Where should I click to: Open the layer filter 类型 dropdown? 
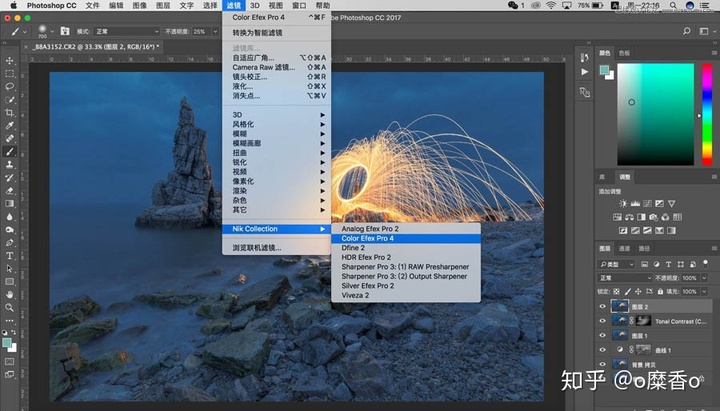tap(617, 265)
